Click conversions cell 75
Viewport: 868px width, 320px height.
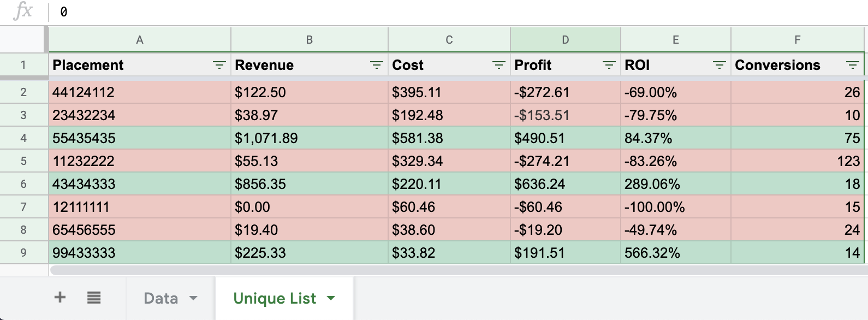pyautogui.click(x=798, y=138)
